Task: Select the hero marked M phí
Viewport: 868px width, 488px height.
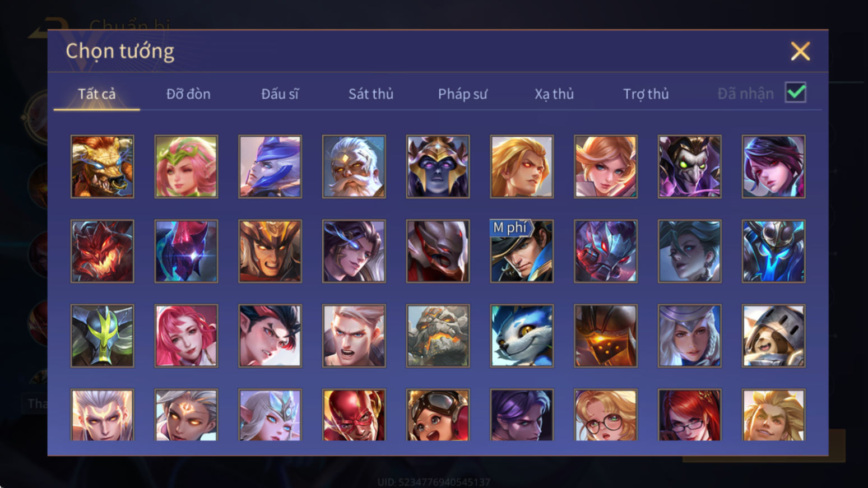Action: click(x=522, y=251)
